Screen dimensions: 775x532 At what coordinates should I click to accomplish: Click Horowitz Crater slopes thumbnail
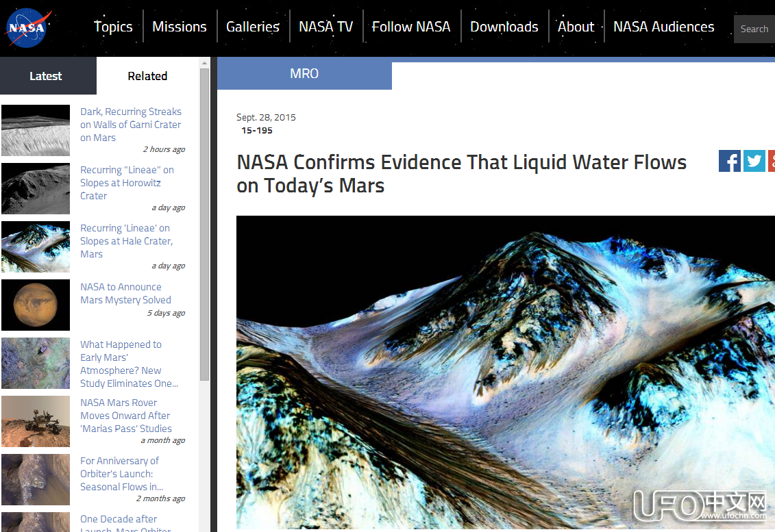coord(36,189)
